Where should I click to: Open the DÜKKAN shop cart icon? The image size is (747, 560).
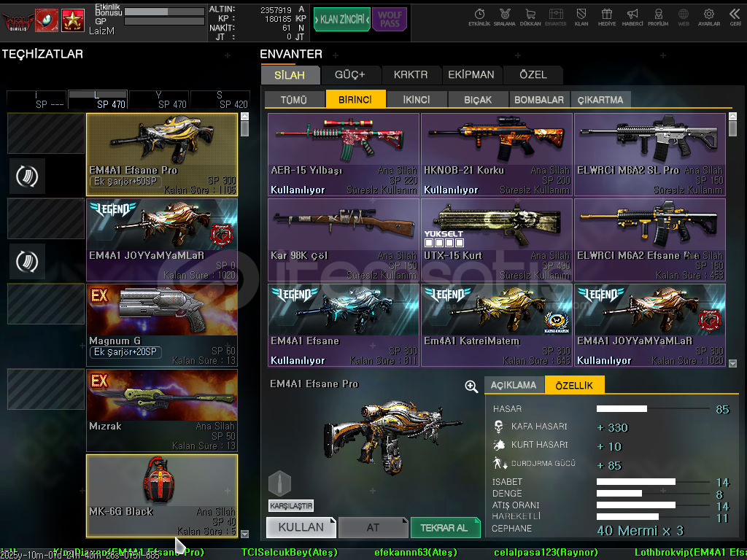pos(530,17)
